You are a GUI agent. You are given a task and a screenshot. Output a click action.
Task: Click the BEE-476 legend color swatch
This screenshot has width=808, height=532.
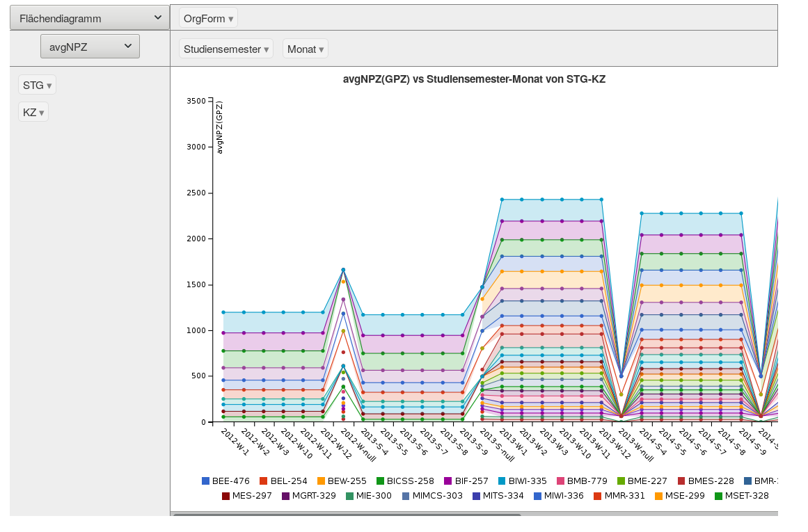point(205,481)
